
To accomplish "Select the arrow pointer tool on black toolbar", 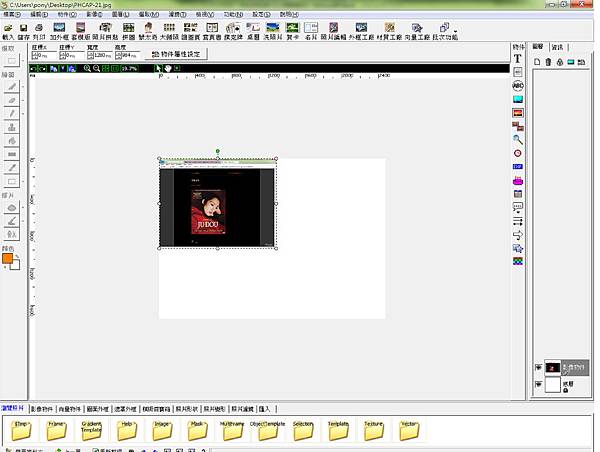I will click(158, 69).
